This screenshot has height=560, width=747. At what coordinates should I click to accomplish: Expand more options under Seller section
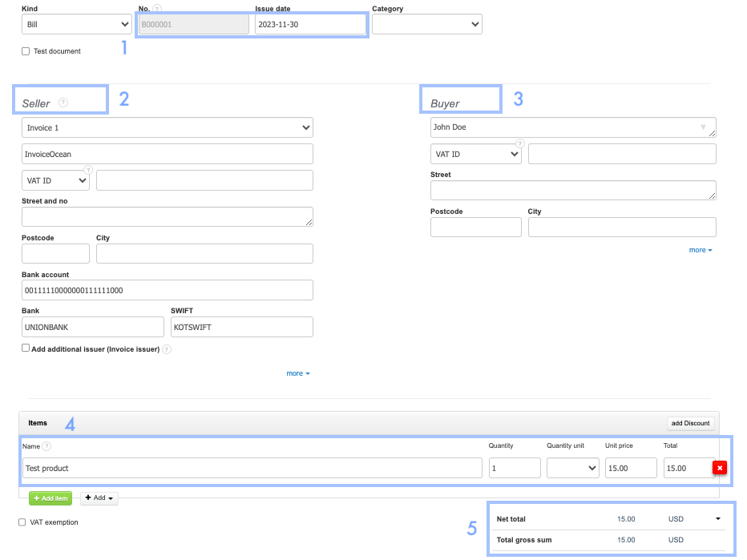[297, 373]
